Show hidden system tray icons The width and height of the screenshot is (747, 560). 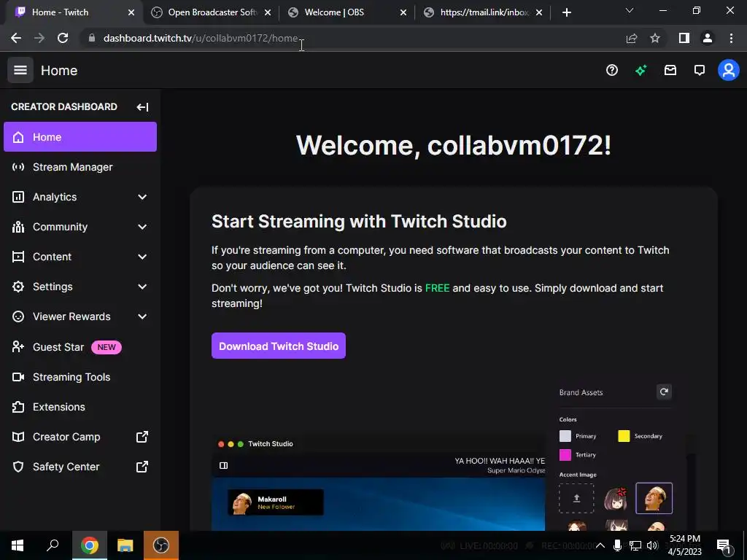(x=600, y=545)
